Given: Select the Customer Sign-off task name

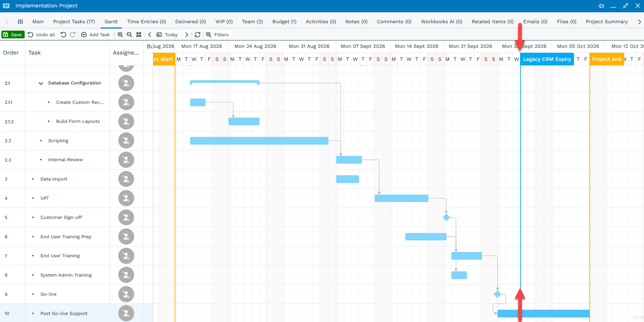Looking at the screenshot, I should [61, 217].
